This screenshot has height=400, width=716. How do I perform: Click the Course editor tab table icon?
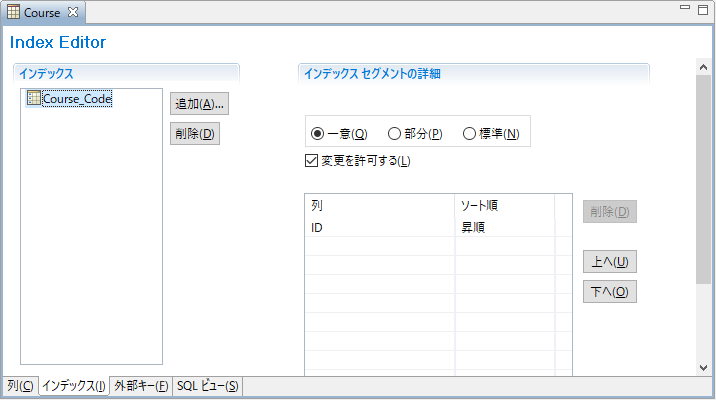coord(14,12)
